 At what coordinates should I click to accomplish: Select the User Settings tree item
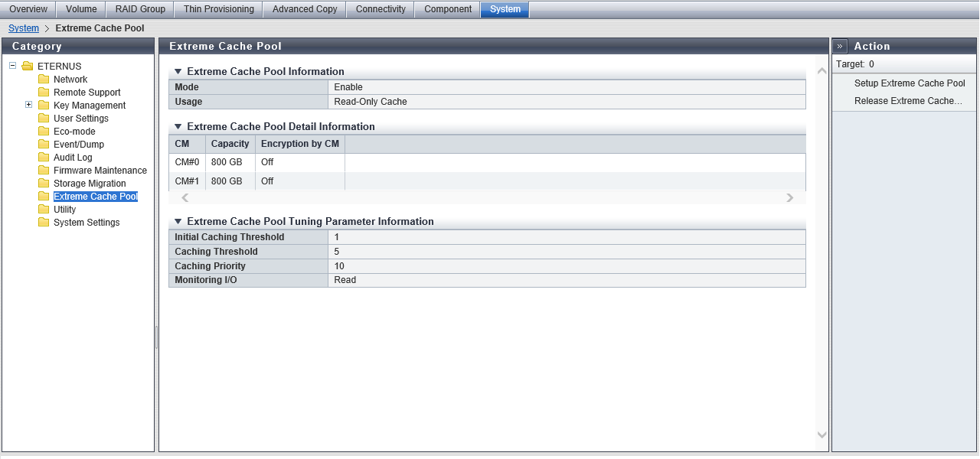80,119
